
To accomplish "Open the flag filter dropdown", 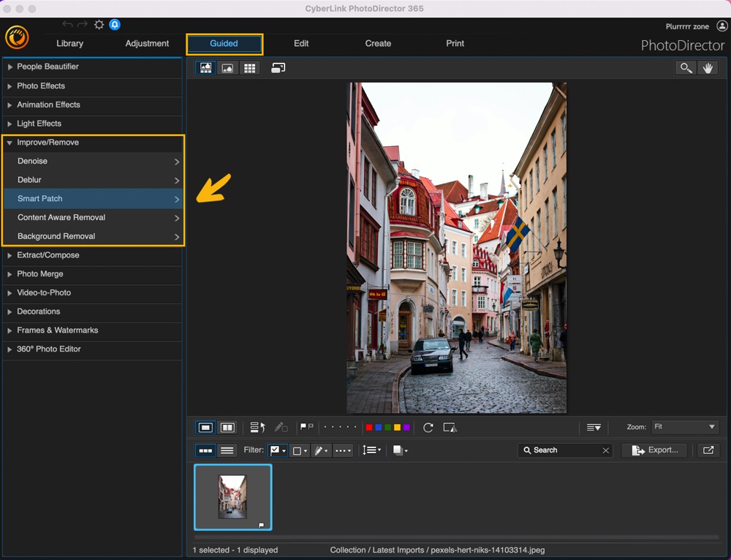I will (x=278, y=450).
